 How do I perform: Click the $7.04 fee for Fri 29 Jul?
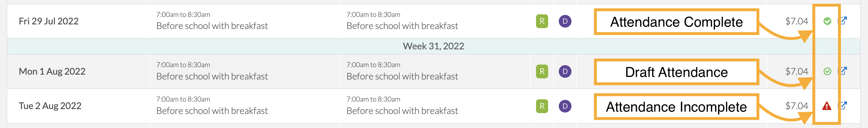point(797,22)
